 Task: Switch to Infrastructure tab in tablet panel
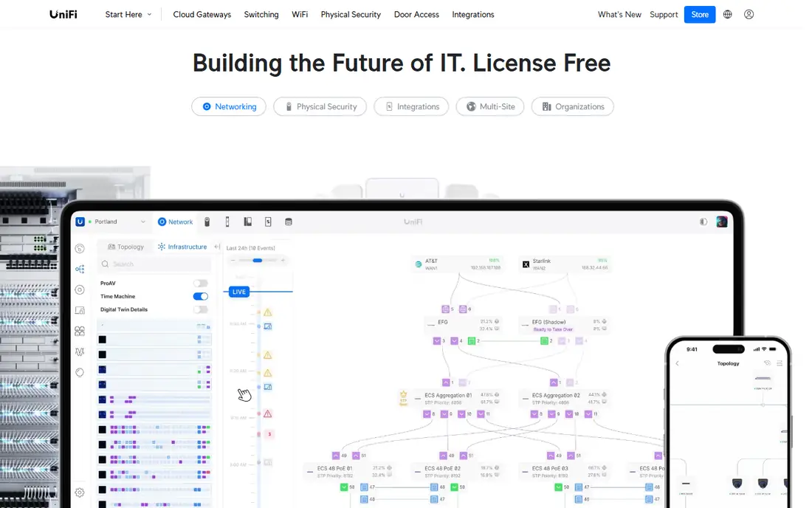click(182, 247)
